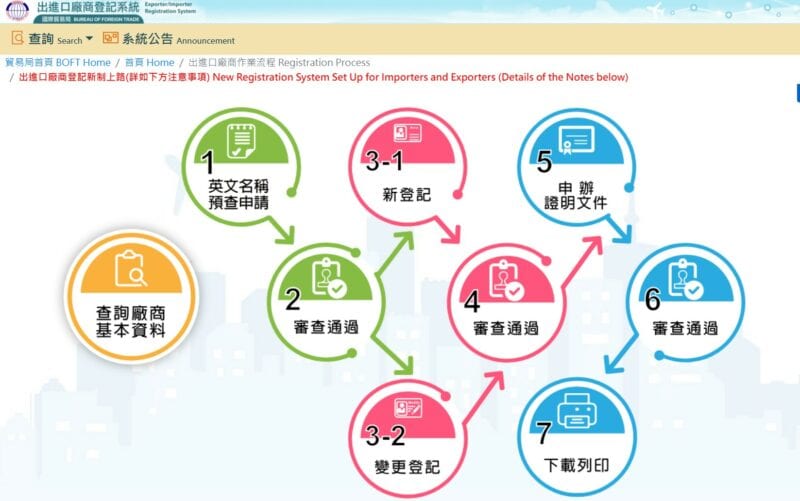800x501 pixels.
Task: Click the Bureau of Foreign Trade globe logo
Action: click(x=17, y=10)
